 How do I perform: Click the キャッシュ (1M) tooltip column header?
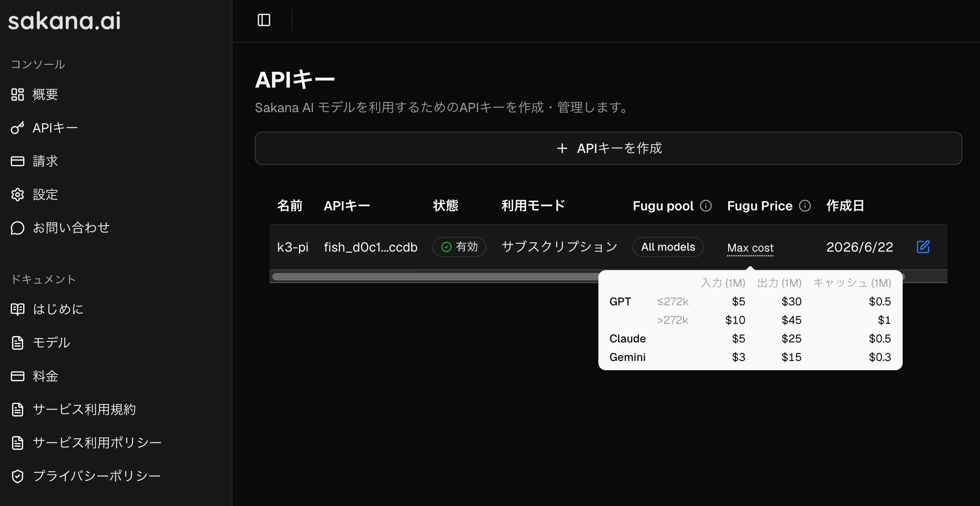pyautogui.click(x=852, y=283)
